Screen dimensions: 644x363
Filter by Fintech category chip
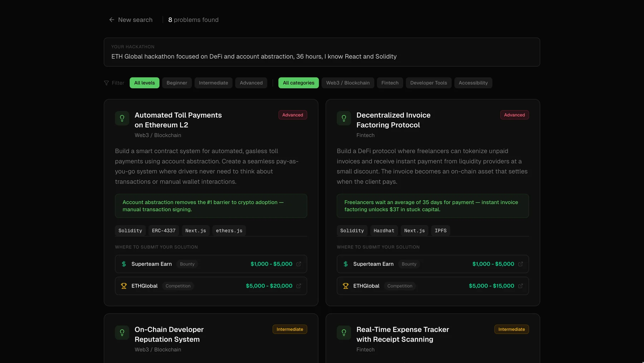point(390,83)
